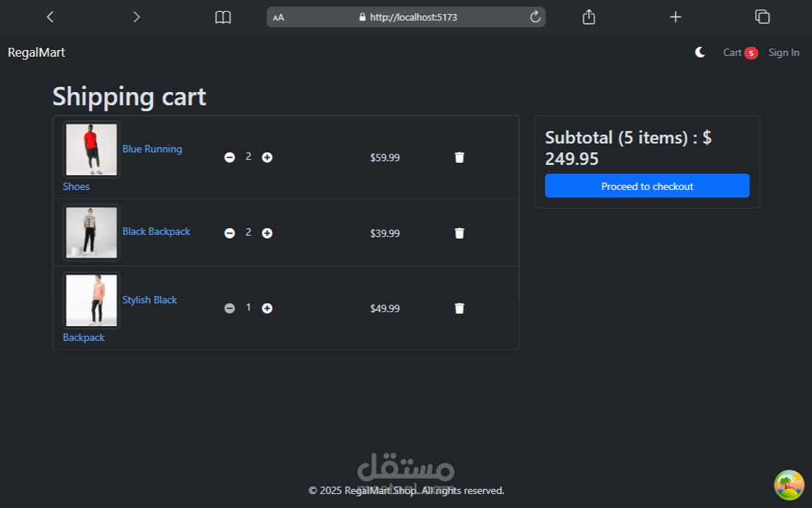Open Blue Running Shoes product link
The width and height of the screenshot is (812, 508).
point(152,149)
